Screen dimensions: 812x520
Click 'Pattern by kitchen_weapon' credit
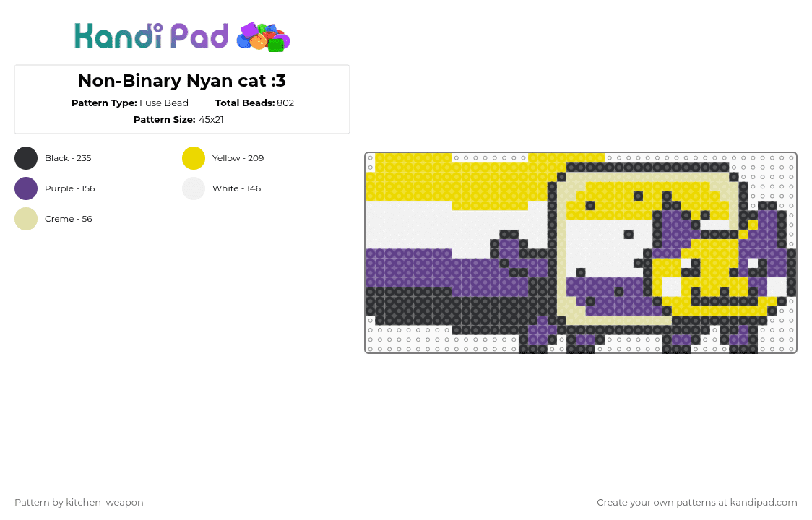click(79, 503)
